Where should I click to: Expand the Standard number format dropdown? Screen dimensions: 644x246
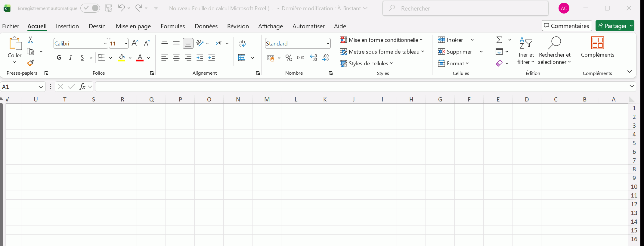pyautogui.click(x=328, y=44)
